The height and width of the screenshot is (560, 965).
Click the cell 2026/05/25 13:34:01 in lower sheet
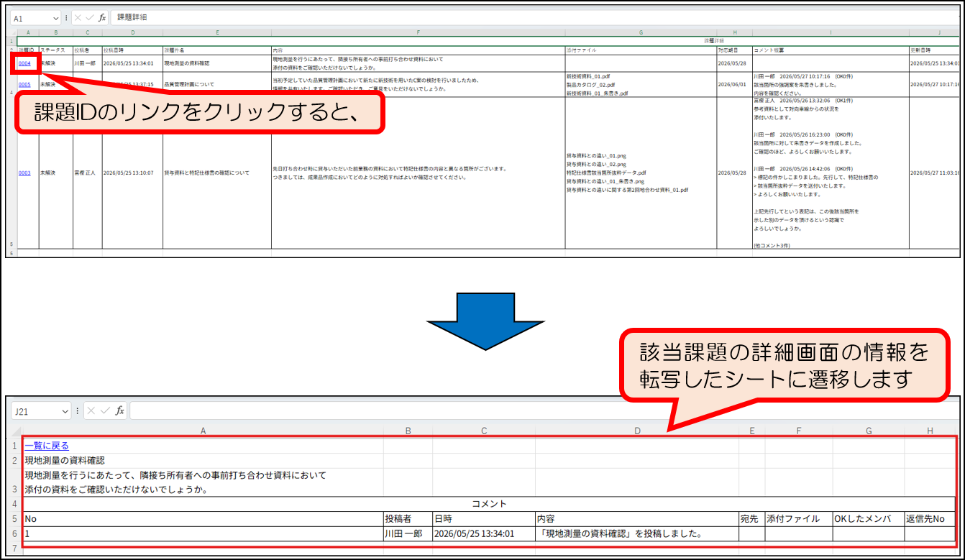click(484, 534)
